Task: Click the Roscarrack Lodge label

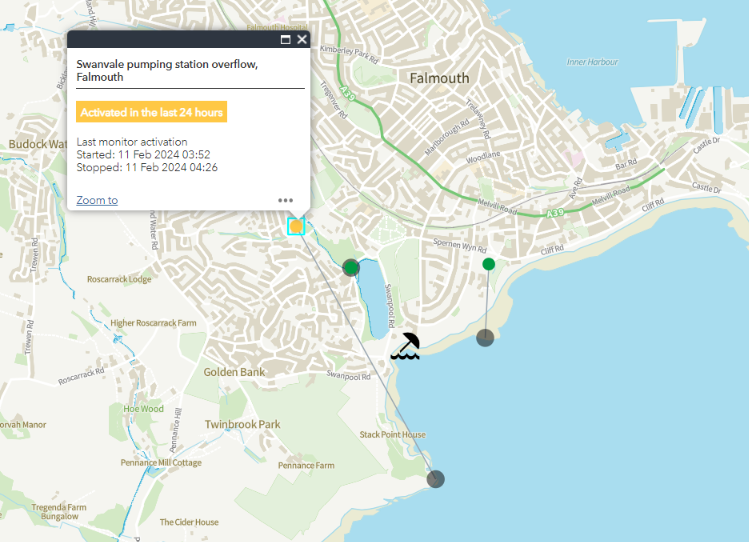Action: coord(119,279)
